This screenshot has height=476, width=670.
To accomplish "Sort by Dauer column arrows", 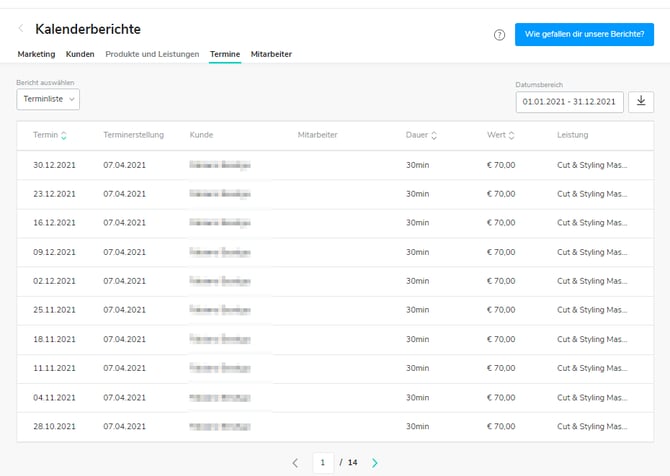I will (434, 135).
